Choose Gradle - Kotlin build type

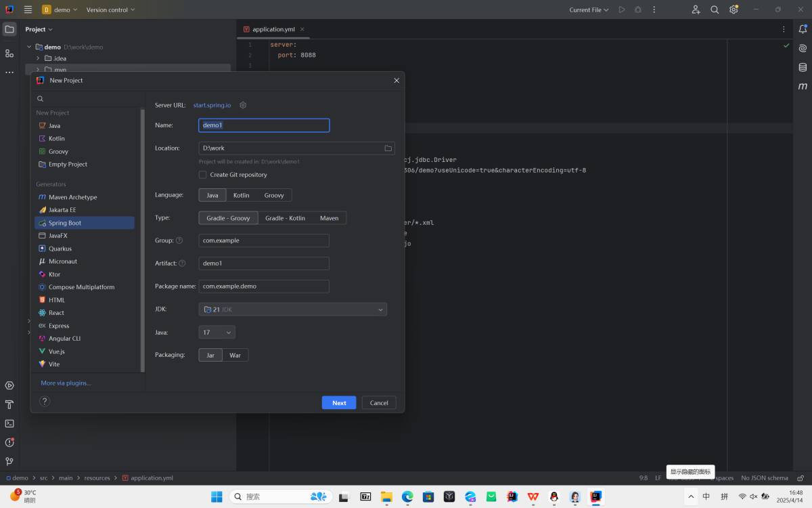285,218
